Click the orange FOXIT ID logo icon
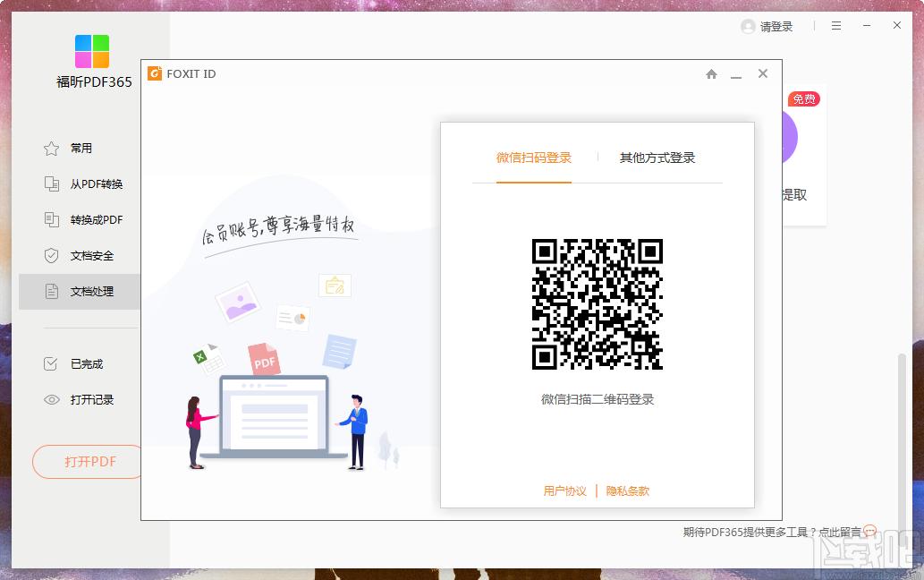Image resolution: width=924 pixels, height=580 pixels. tap(155, 73)
